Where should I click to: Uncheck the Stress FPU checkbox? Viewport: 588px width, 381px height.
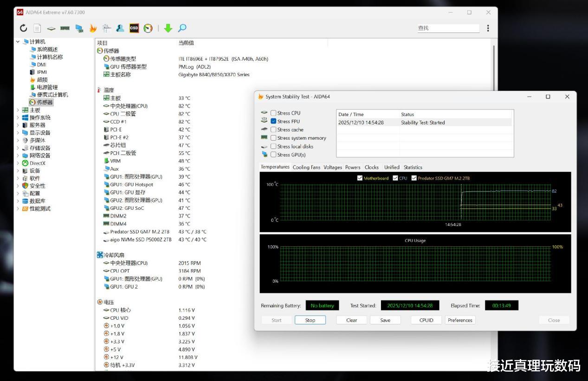(x=273, y=122)
